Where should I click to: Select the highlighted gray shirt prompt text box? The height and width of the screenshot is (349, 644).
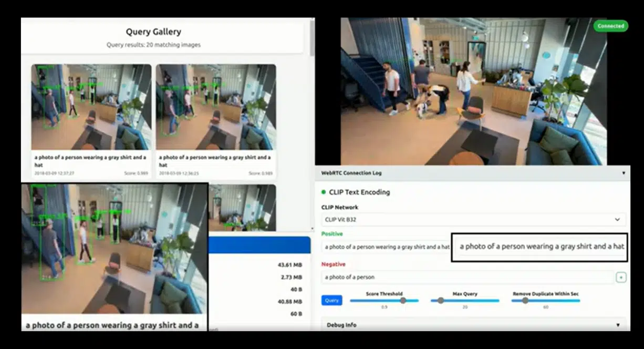539,247
